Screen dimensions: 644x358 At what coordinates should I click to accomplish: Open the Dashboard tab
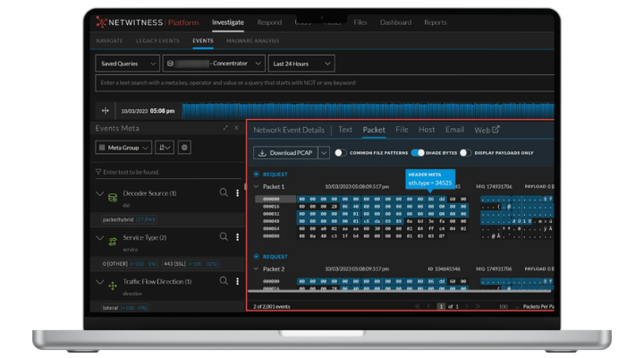[x=395, y=22]
